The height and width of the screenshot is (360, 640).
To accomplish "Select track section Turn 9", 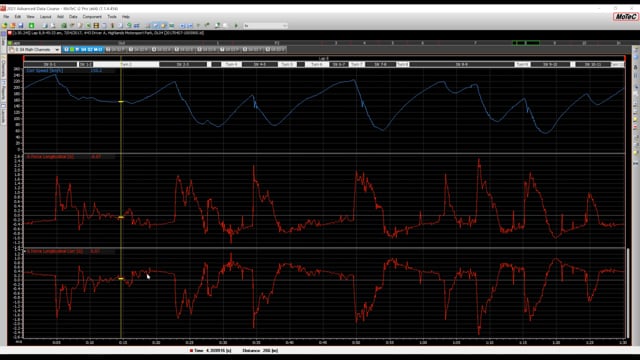I will click(522, 64).
